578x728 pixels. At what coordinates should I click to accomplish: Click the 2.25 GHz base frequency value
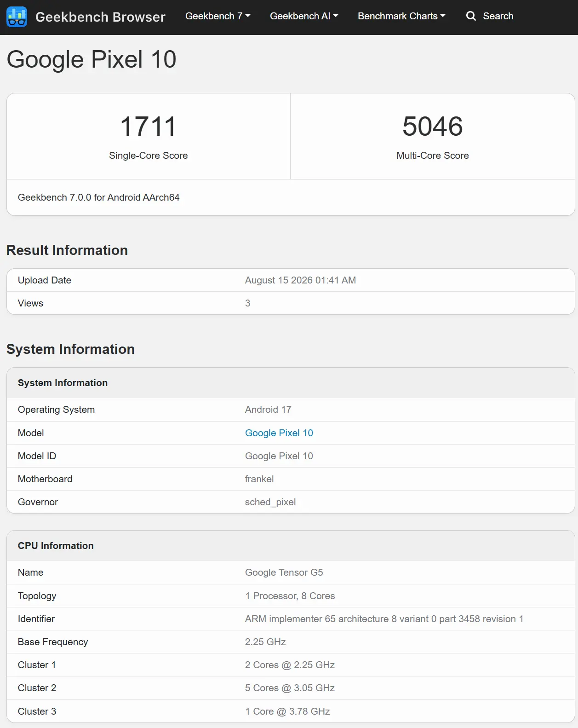point(265,642)
